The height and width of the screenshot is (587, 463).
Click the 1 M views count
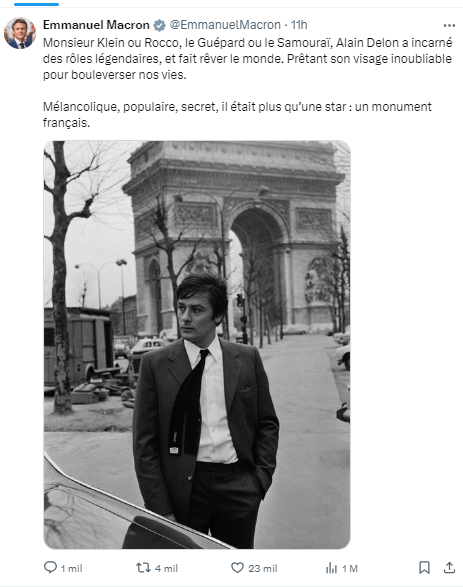coord(350,568)
